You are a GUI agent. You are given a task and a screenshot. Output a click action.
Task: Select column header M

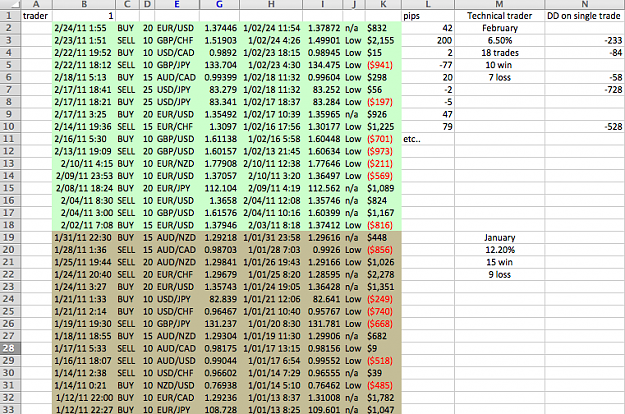[499, 4]
